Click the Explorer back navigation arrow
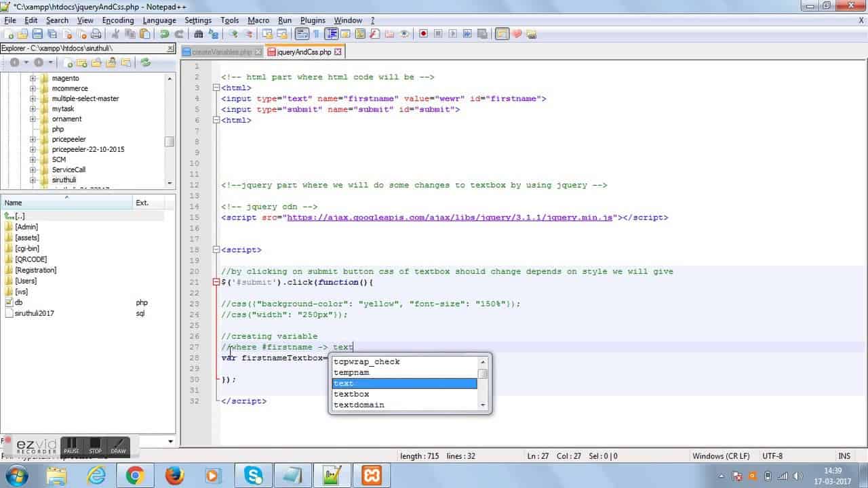 coord(14,62)
